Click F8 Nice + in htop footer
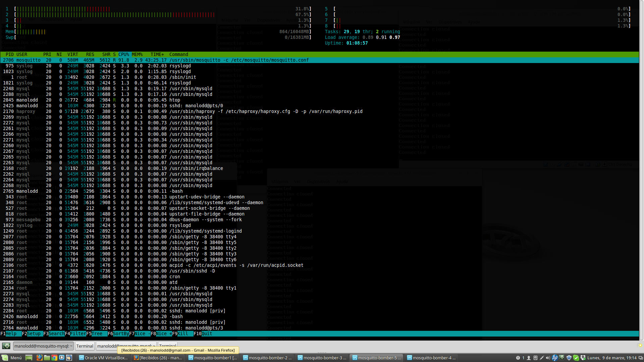 161,334
